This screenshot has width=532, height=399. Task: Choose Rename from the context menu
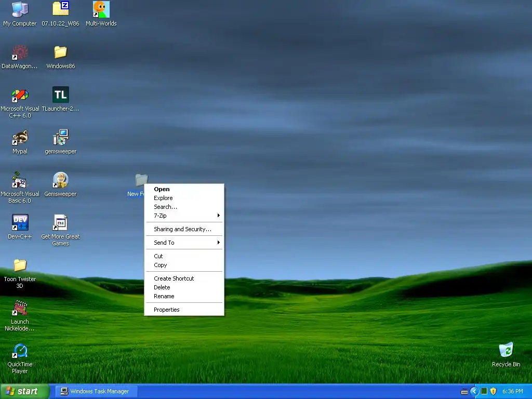(x=184, y=296)
